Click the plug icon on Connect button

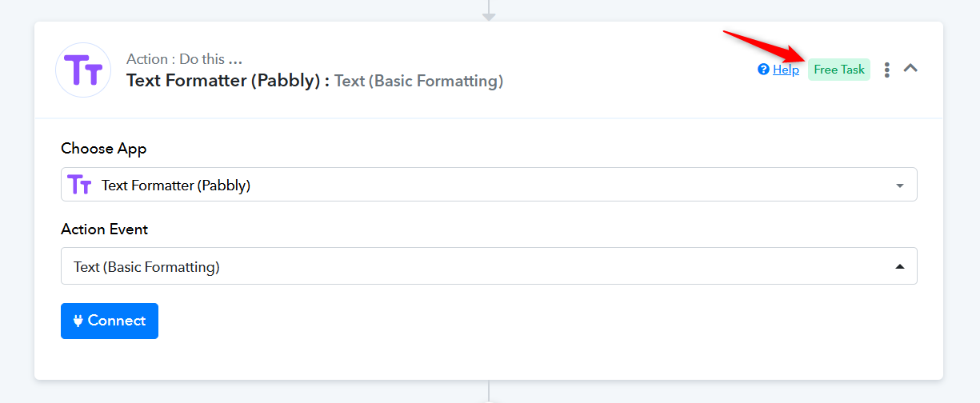tap(78, 321)
